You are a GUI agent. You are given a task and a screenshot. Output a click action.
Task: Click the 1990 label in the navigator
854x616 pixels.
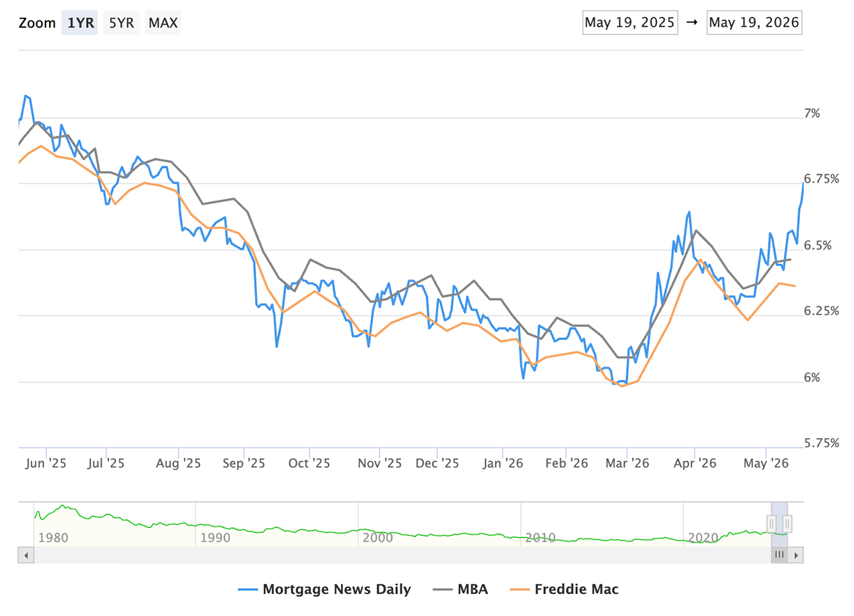tap(216, 538)
